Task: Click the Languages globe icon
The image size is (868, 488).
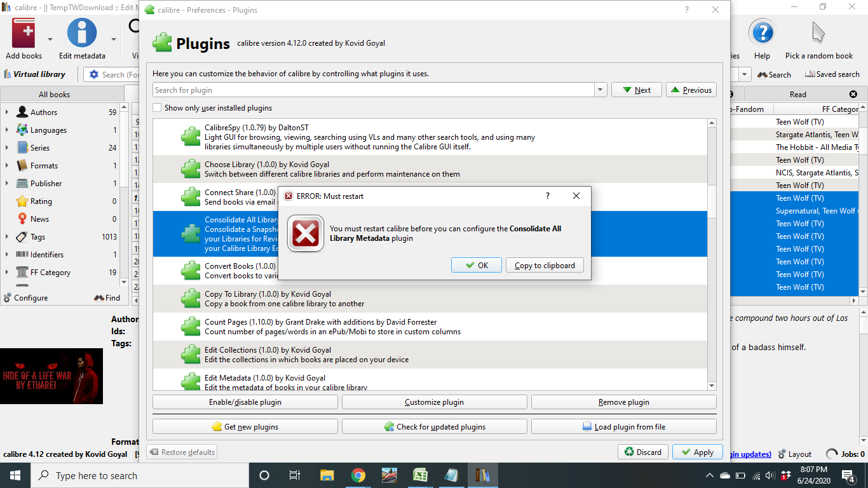Action: click(x=22, y=130)
